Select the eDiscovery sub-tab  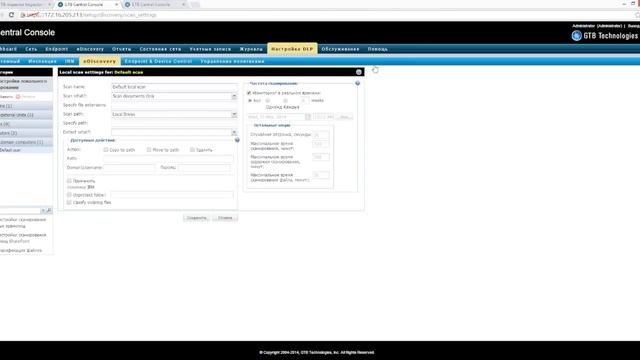[x=100, y=61]
